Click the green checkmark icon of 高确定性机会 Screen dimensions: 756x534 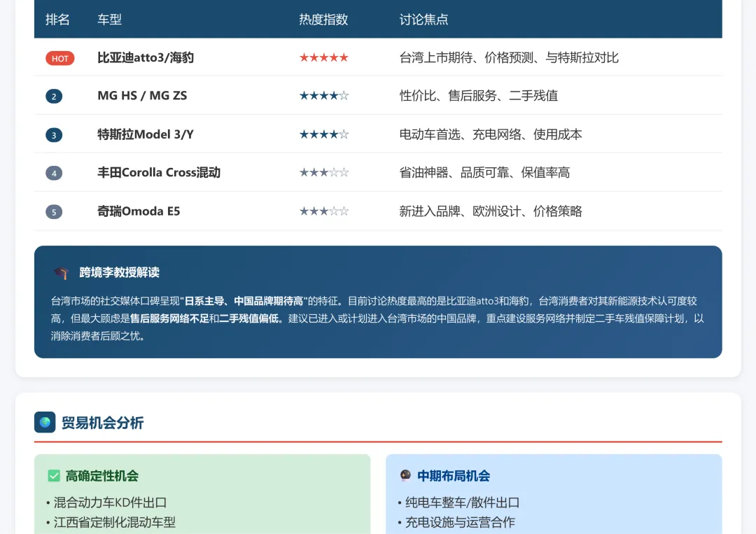[54, 475]
